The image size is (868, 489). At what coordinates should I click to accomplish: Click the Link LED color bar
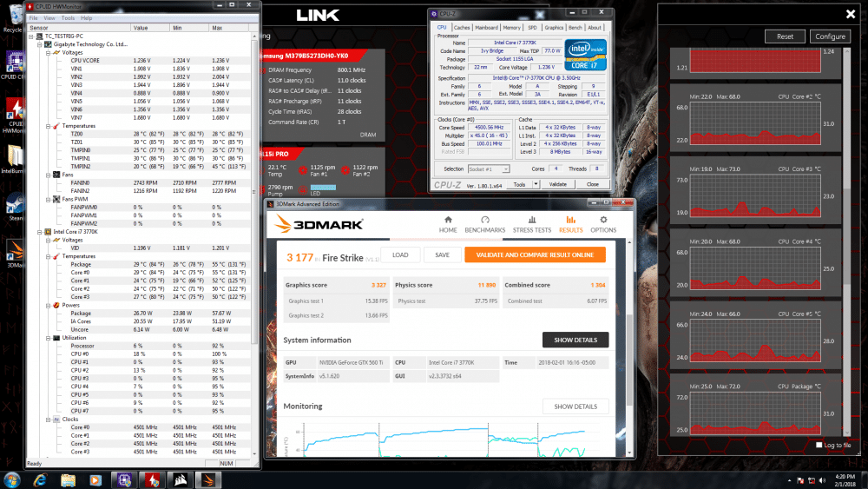click(323, 188)
